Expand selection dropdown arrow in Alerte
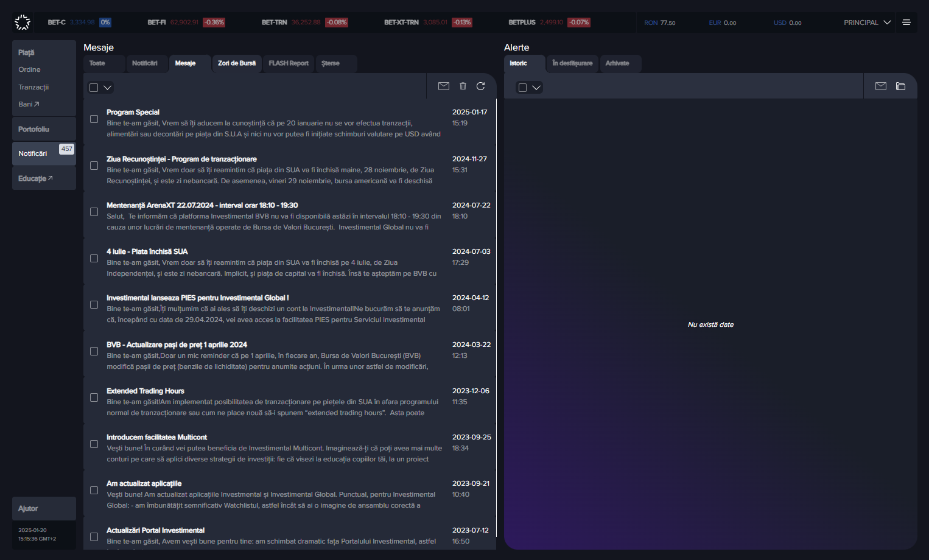 (536, 88)
